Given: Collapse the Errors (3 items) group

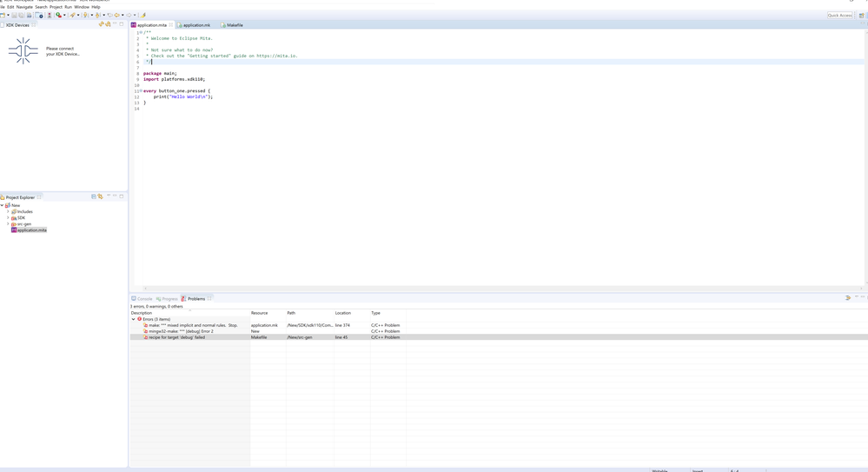Looking at the screenshot, I should coord(134,319).
